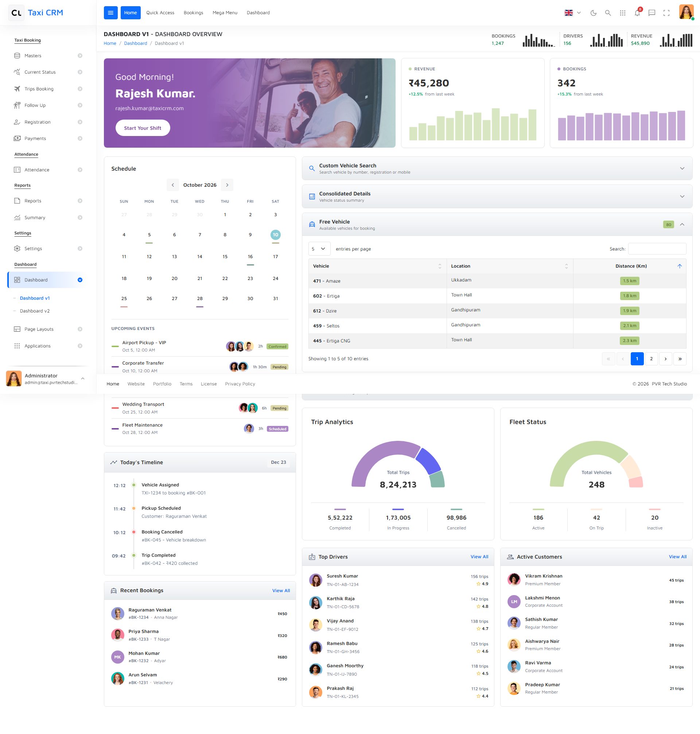Sort table by Vehicle column
Image resolution: width=700 pixels, height=734 pixels.
click(x=378, y=266)
